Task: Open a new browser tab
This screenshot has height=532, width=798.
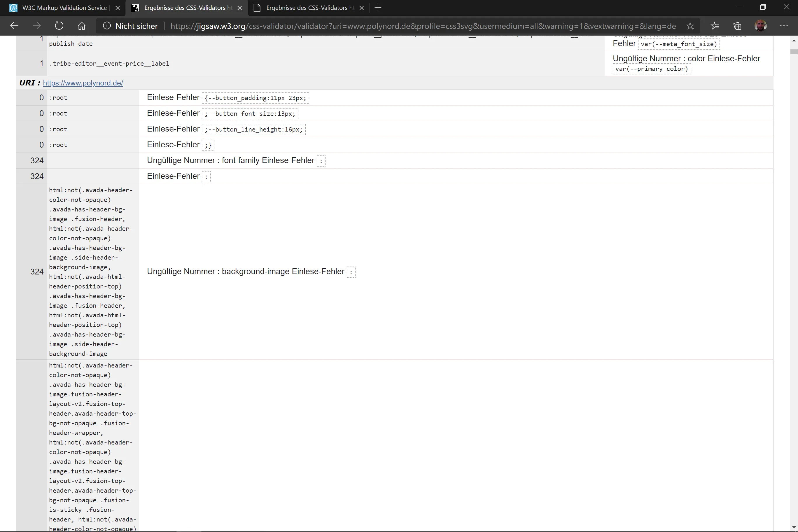Action: click(378, 8)
